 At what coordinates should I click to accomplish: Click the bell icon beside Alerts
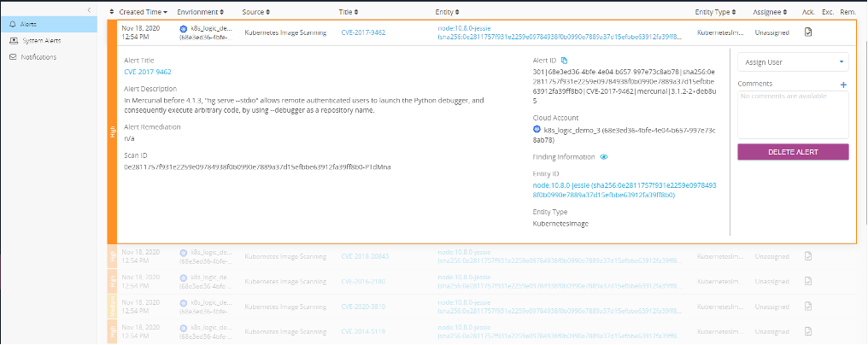coord(13,25)
